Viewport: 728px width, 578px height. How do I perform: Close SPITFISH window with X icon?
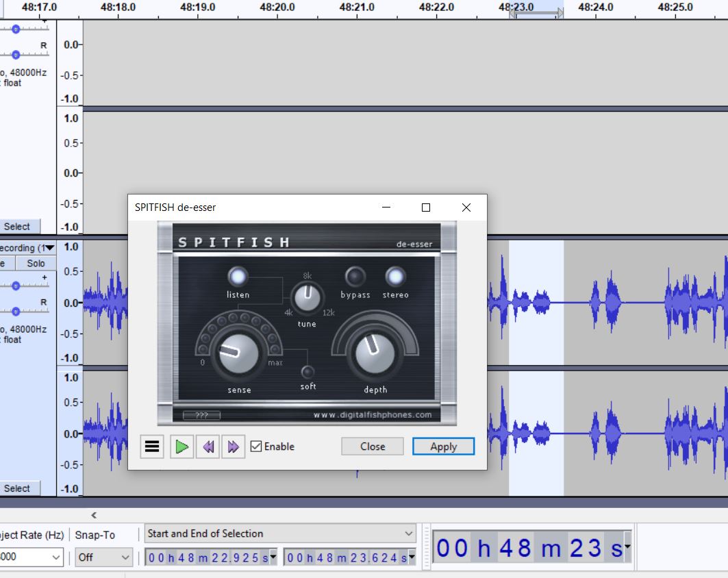pyautogui.click(x=466, y=208)
